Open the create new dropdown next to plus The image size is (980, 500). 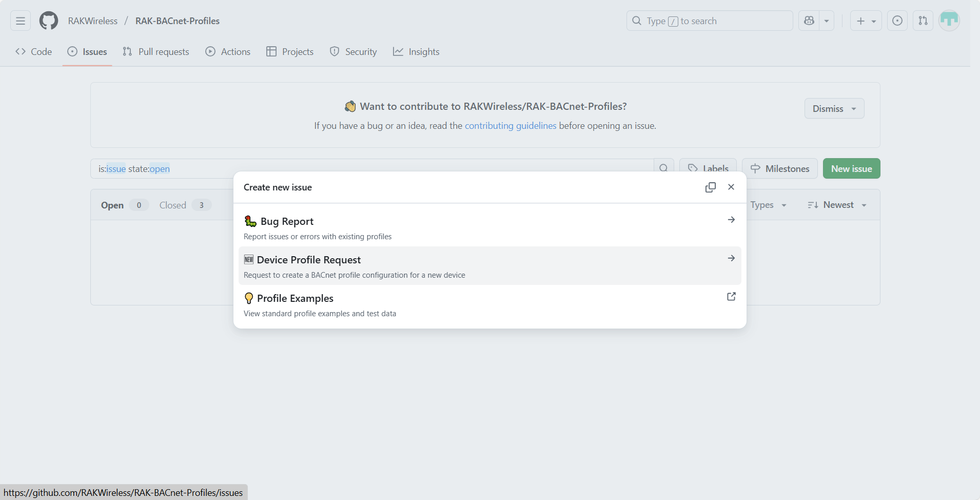[873, 21]
